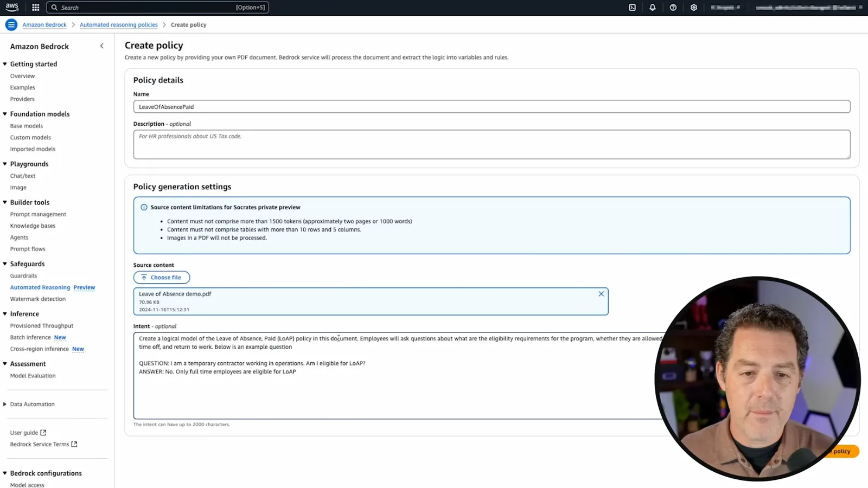Screen dimensions: 868x488
Task: Open the settings gear in top bar
Action: [694, 8]
